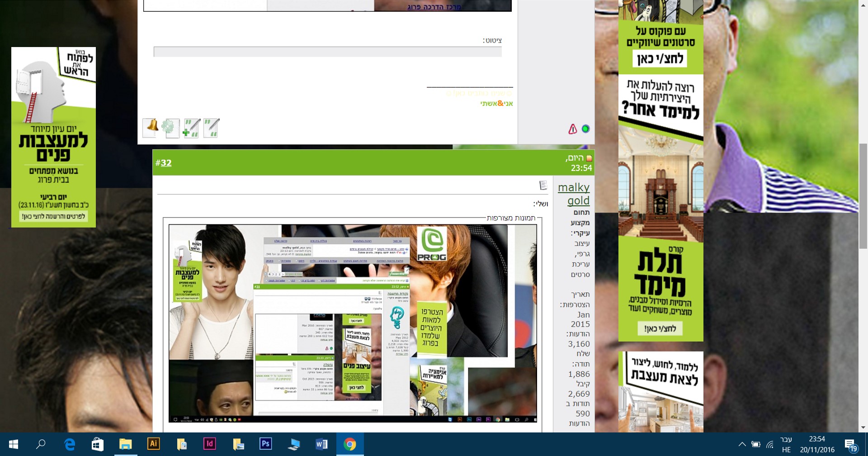Click the scrollbar down arrow
The image size is (868, 456).
[x=863, y=427]
